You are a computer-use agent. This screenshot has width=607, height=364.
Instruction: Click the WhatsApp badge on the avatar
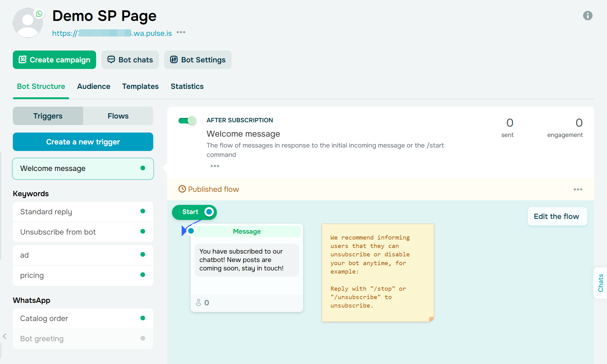[x=39, y=14]
